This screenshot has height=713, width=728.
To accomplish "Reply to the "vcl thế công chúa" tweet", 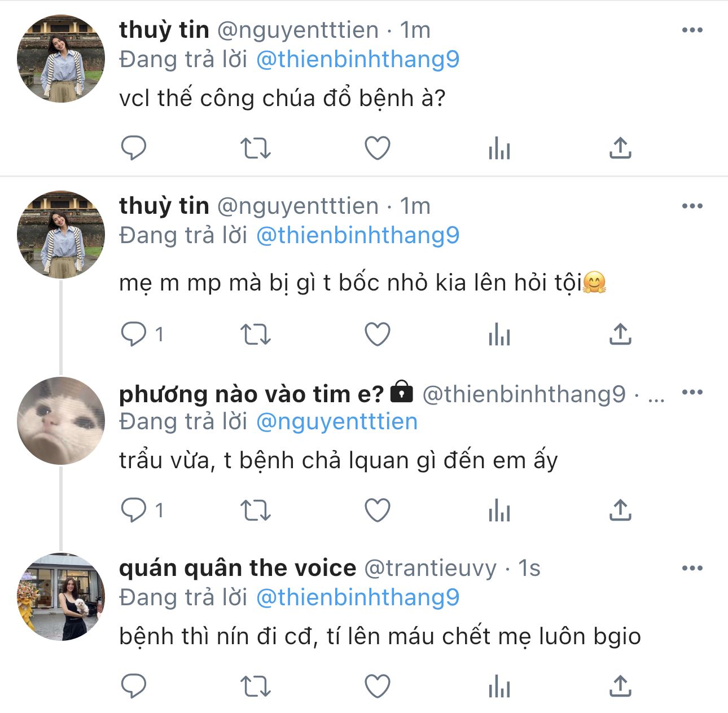I will coord(134,148).
